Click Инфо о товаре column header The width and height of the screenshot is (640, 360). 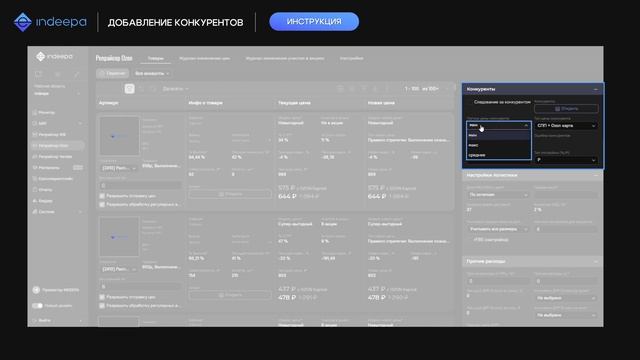click(205, 103)
